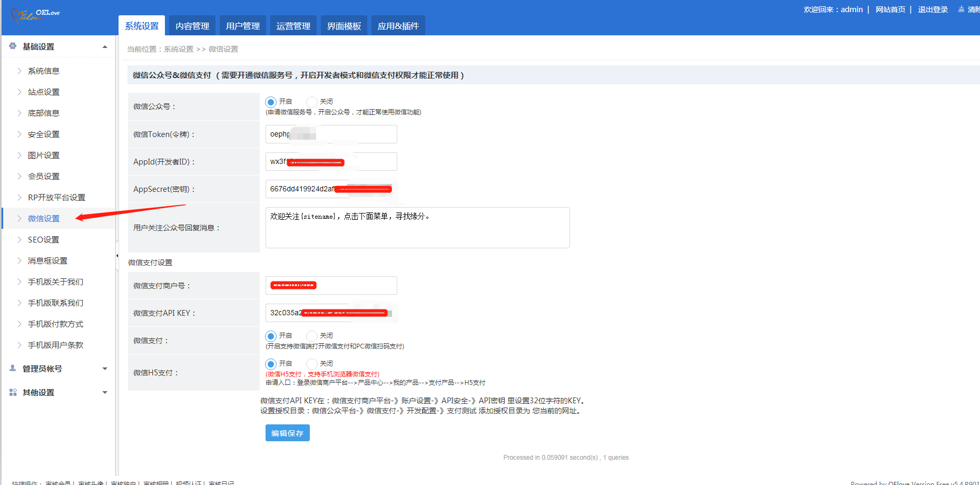Open the 网站首页 link

click(890, 9)
